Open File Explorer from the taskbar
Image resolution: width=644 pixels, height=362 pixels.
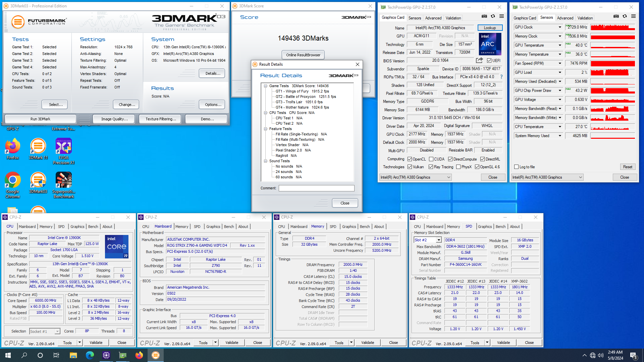point(73,355)
